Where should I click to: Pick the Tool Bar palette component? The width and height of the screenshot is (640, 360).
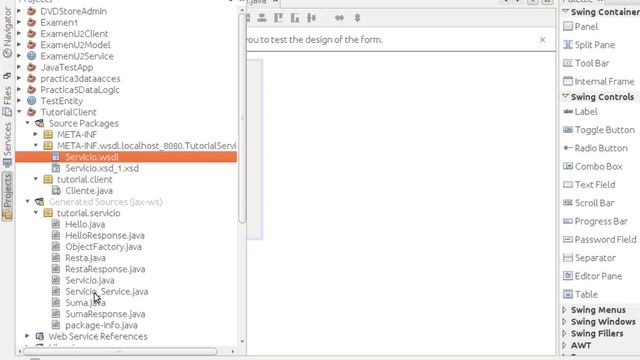586,63
